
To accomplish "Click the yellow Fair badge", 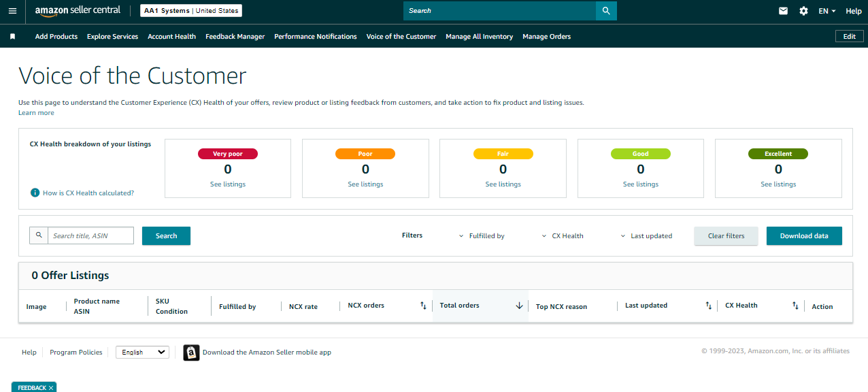I will pos(503,154).
